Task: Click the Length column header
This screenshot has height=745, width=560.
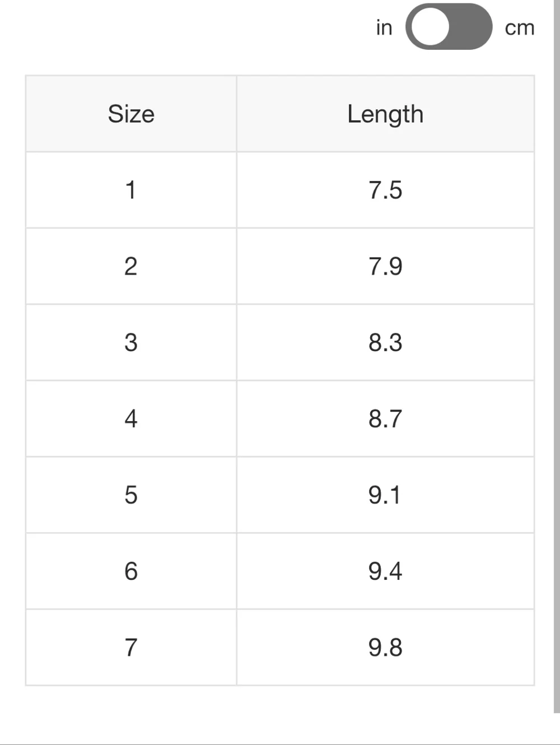Action: pos(385,114)
